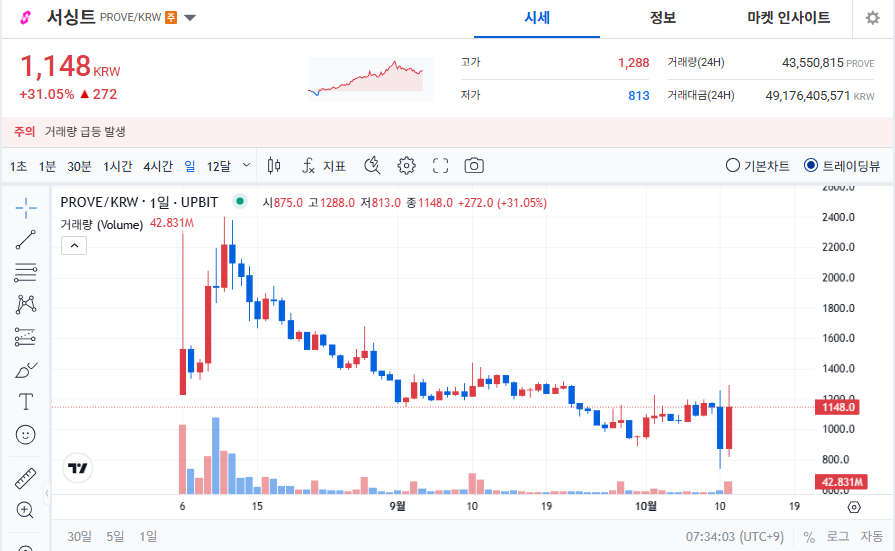Open chart settings gear in toolbar

coord(406,166)
